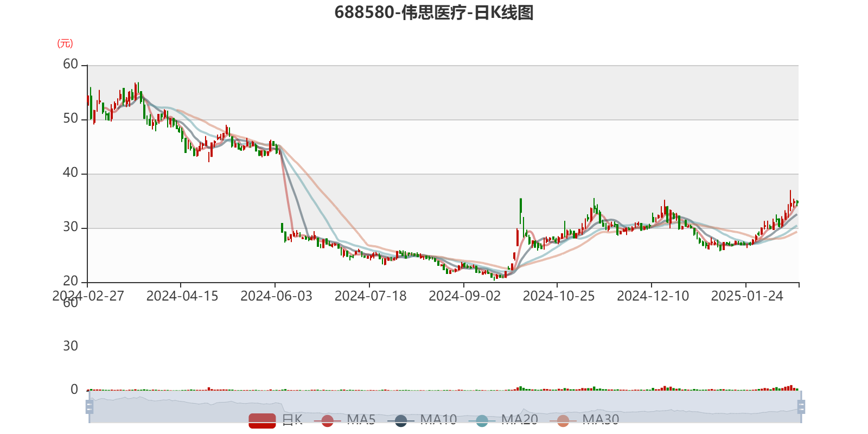Click the 2024-02-27 start date label
Screen dimensions: 868x434
click(88, 296)
